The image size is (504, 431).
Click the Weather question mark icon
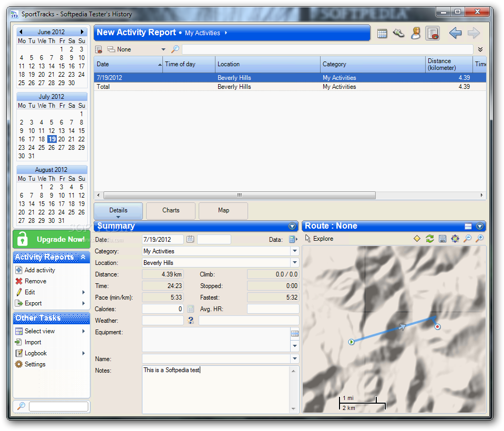pos(191,321)
